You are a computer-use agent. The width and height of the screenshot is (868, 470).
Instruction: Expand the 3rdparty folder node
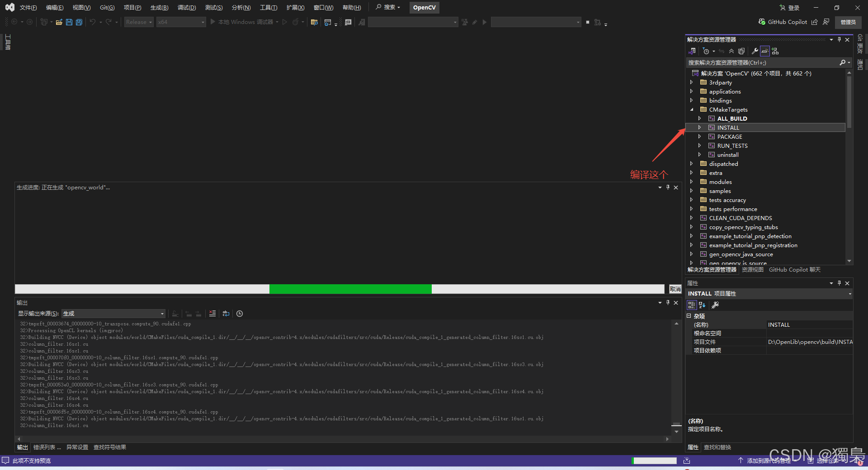point(691,83)
